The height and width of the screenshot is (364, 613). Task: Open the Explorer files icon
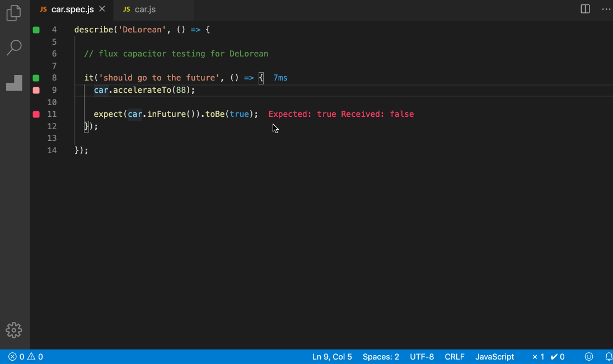click(x=13, y=13)
